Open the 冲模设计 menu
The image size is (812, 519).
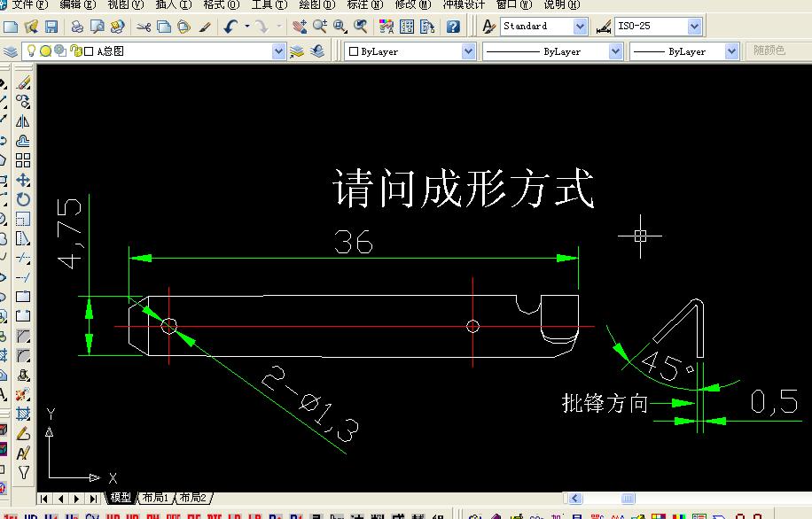(x=464, y=4)
